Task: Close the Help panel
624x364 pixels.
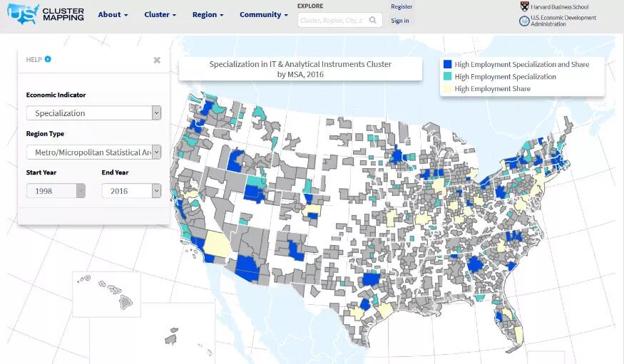Action: 157,60
